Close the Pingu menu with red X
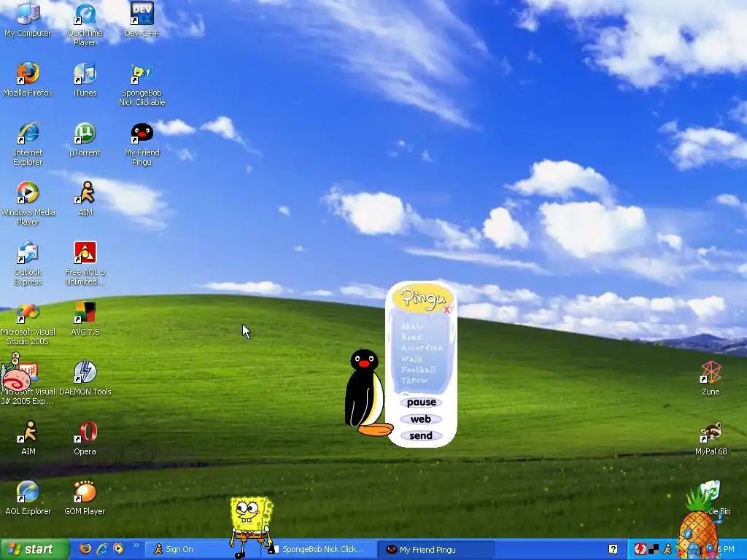 tap(446, 310)
